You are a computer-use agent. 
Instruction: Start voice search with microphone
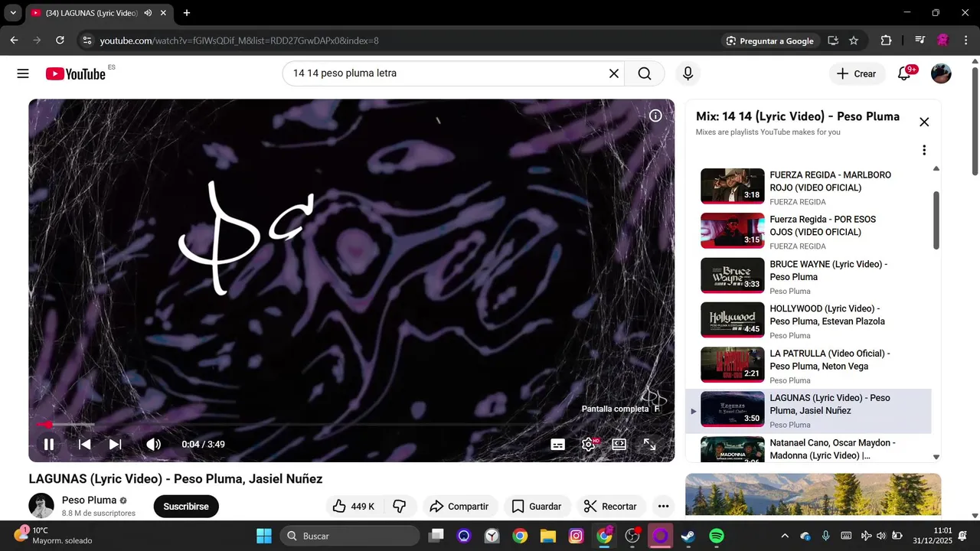point(688,73)
